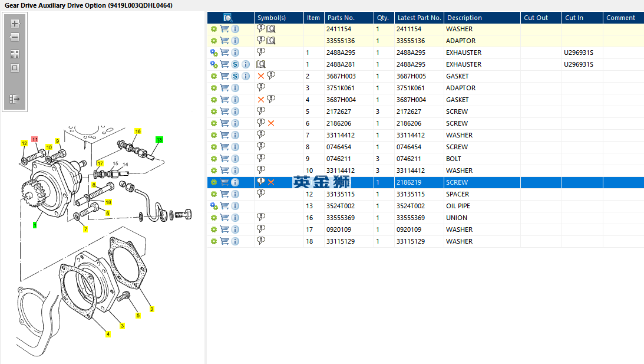The height and width of the screenshot is (364, 644).
Task: Click note balloon for 0920109 WASHER
Action: 261,229
